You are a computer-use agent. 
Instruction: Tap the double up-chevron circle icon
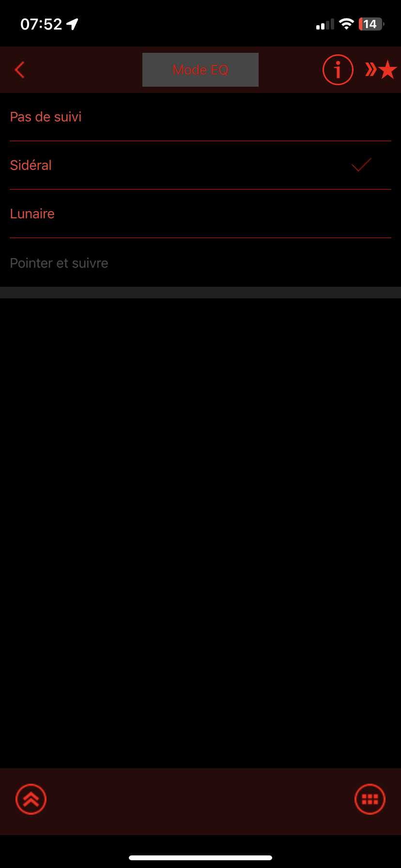31,799
